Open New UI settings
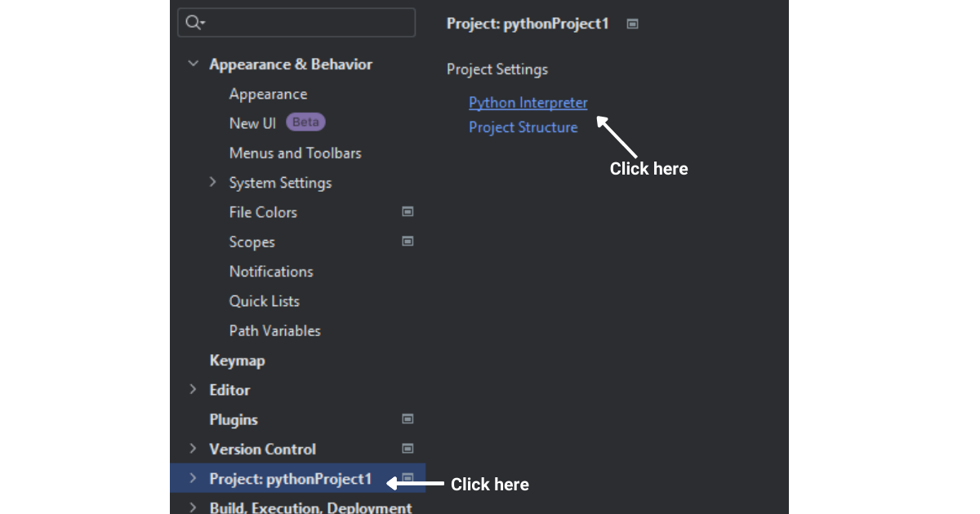The image size is (980, 514). click(x=252, y=123)
